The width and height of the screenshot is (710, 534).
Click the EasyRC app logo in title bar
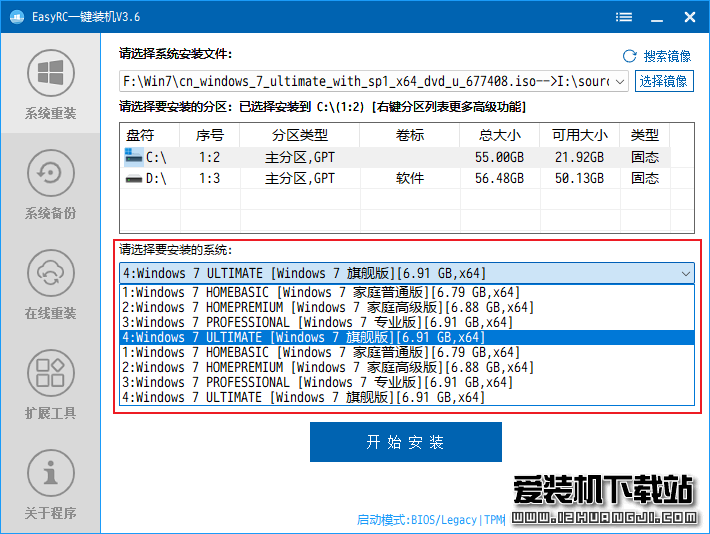click(x=17, y=17)
